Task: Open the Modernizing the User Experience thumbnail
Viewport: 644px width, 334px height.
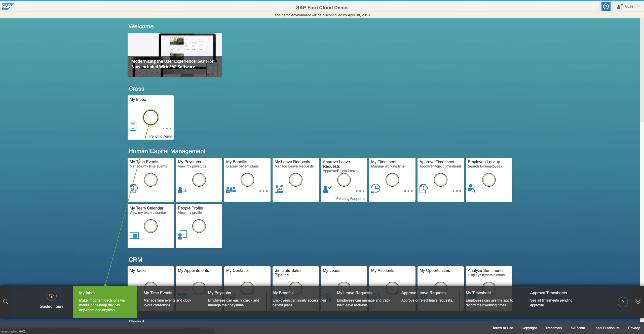Action: (x=175, y=55)
